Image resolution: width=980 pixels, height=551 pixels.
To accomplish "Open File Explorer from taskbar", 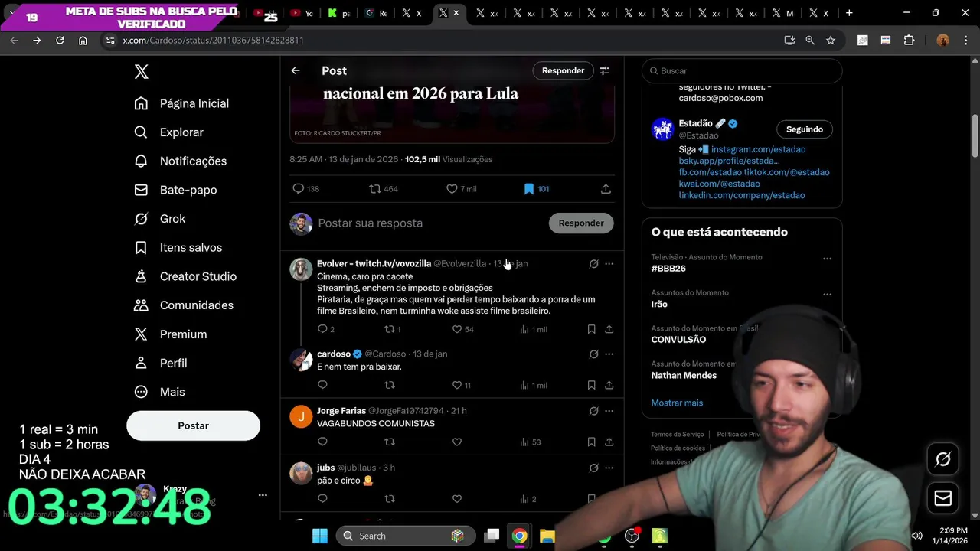I will click(547, 536).
